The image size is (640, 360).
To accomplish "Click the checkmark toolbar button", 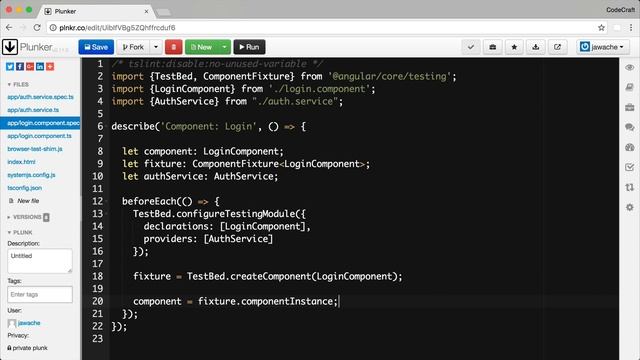I will tap(471, 47).
